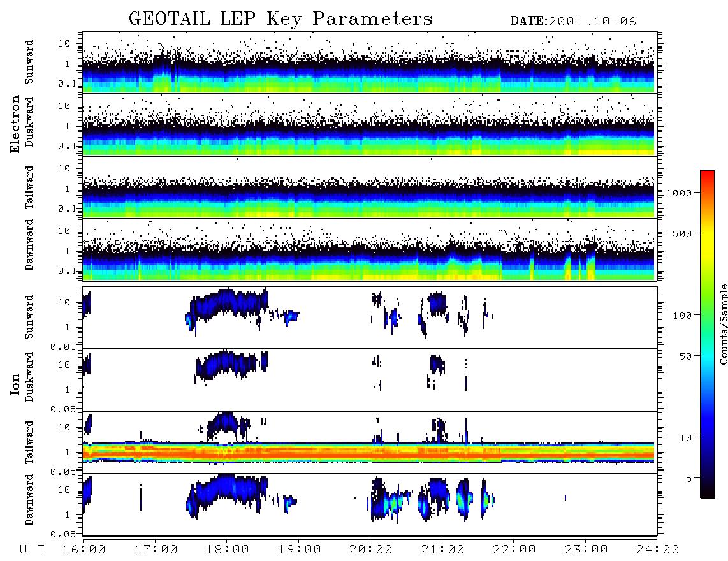The height and width of the screenshot is (561, 728).
Task: Click the orange band in Ion Tailward panel
Action: [370, 452]
